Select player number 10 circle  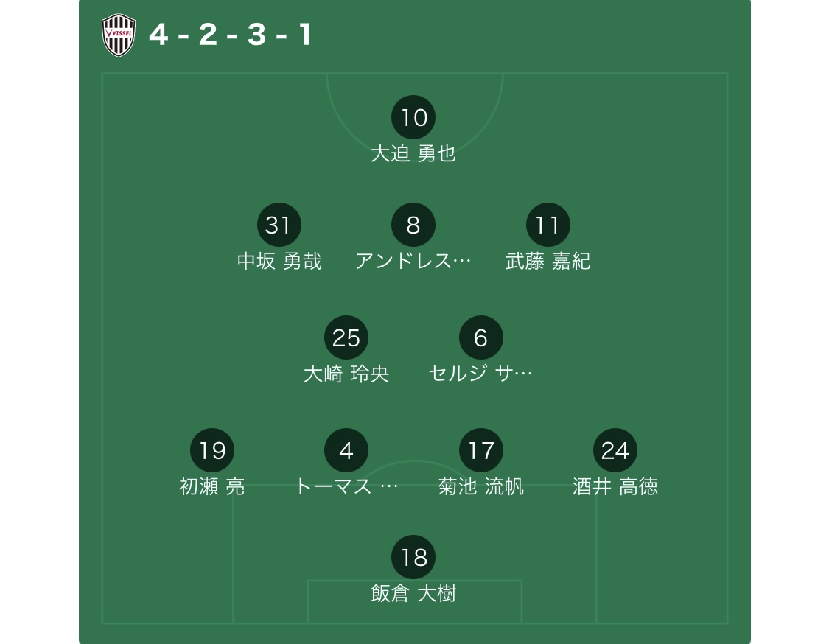point(413,118)
